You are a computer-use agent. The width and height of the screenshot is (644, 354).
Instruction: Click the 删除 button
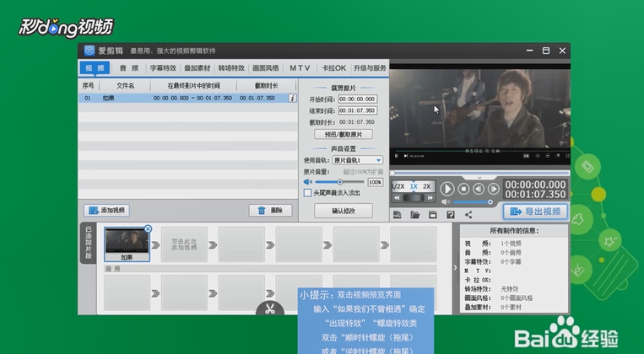271,211
